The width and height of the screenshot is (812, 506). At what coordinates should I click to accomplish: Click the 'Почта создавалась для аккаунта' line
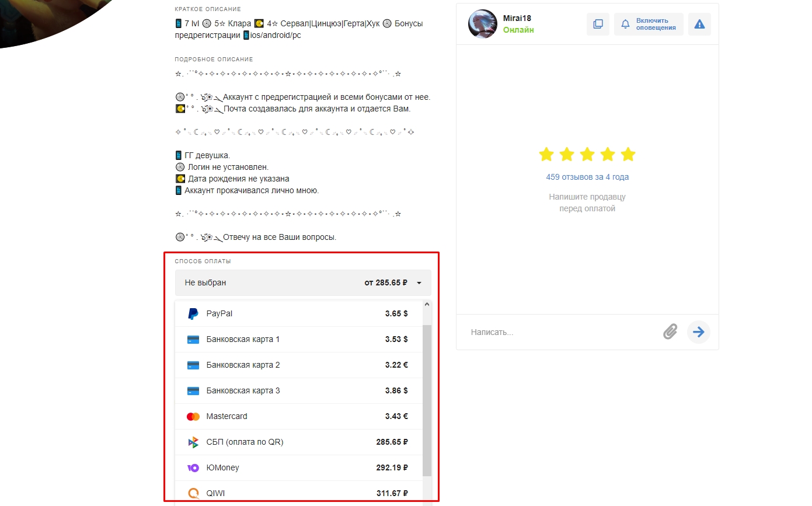point(293,109)
